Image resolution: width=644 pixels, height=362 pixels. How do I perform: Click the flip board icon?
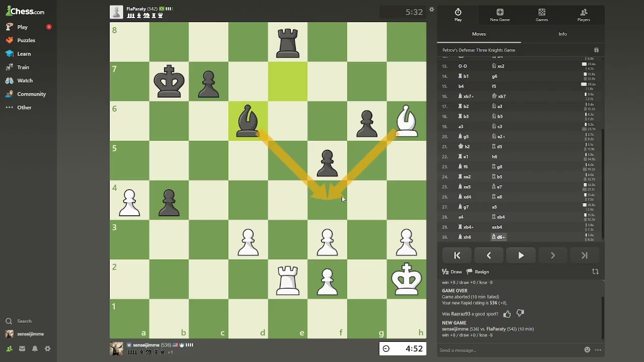click(x=595, y=272)
